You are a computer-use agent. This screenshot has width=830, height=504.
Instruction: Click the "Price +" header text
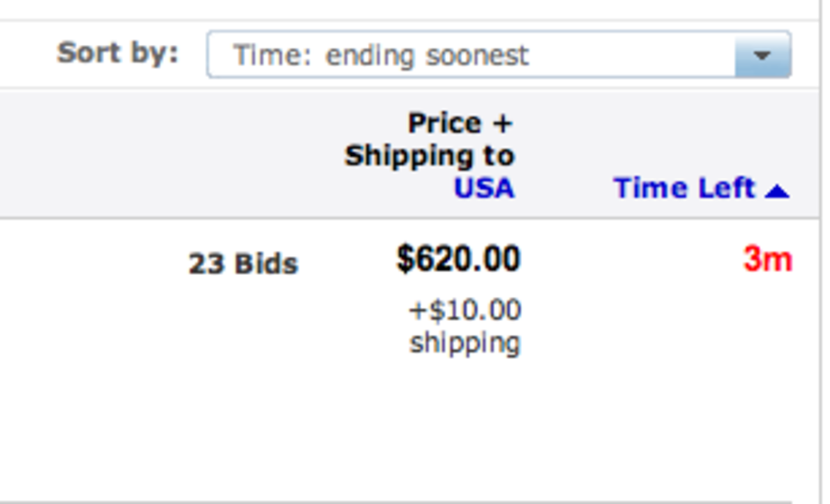[x=460, y=123]
